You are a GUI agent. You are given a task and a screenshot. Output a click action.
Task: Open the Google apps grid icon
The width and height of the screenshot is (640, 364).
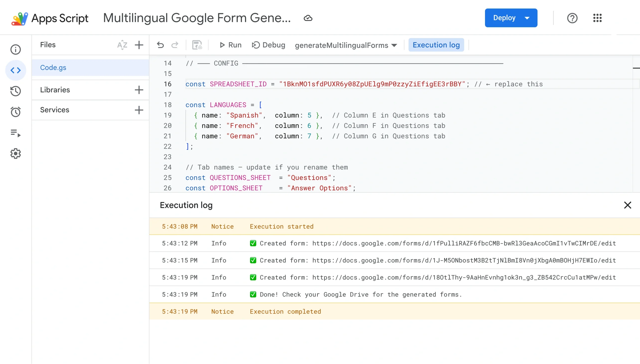pos(597,18)
